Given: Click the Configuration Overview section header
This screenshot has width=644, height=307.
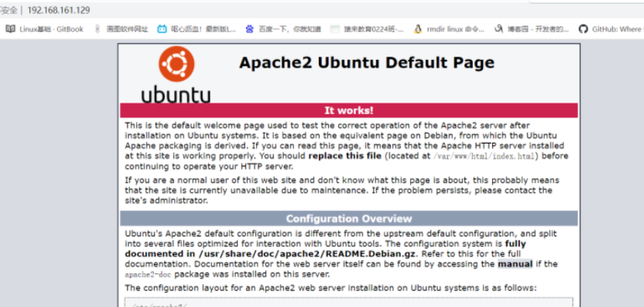Looking at the screenshot, I should click(349, 218).
